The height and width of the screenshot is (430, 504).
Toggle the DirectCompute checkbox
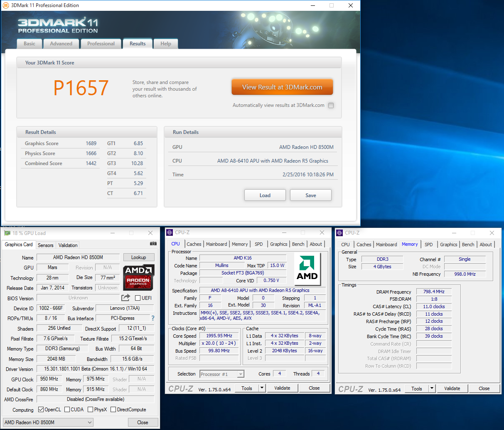(x=113, y=410)
